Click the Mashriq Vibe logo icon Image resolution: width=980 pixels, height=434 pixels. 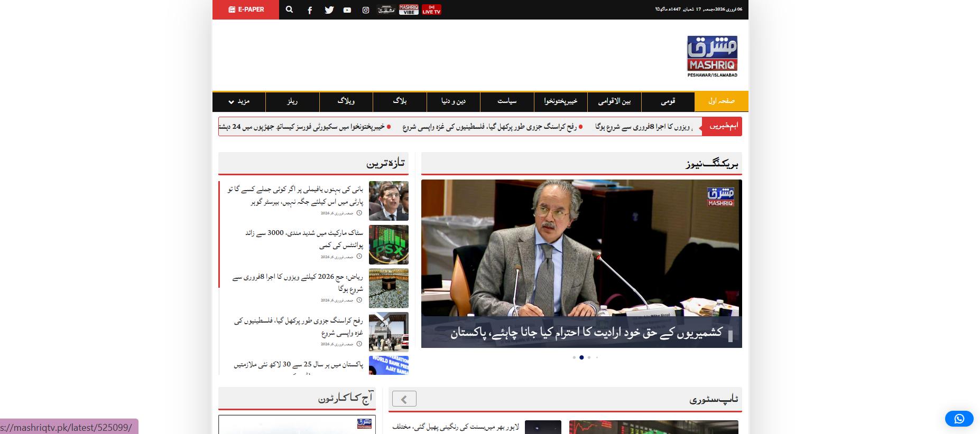(409, 10)
